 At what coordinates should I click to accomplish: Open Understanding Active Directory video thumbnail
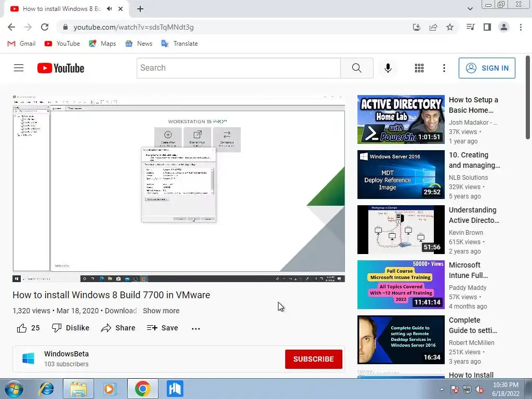[401, 230]
